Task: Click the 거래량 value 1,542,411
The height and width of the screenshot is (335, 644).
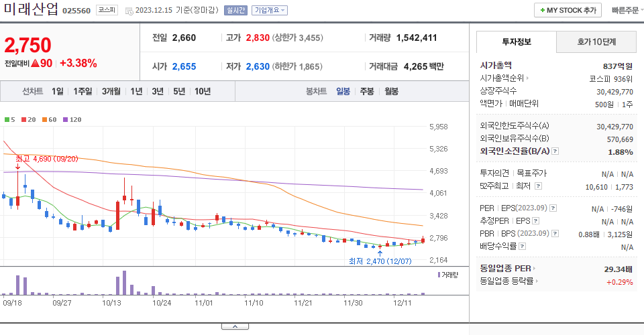Action: [417, 38]
